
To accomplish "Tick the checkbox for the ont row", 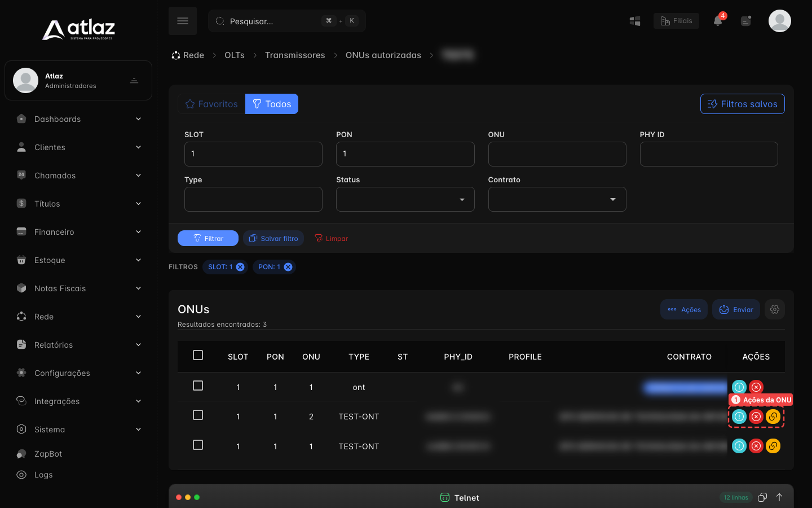I will pyautogui.click(x=198, y=386).
